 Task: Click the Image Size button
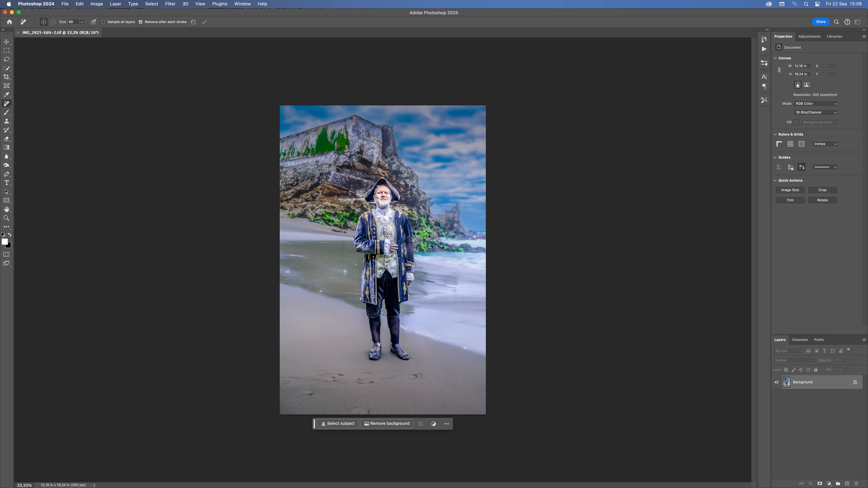coord(790,190)
